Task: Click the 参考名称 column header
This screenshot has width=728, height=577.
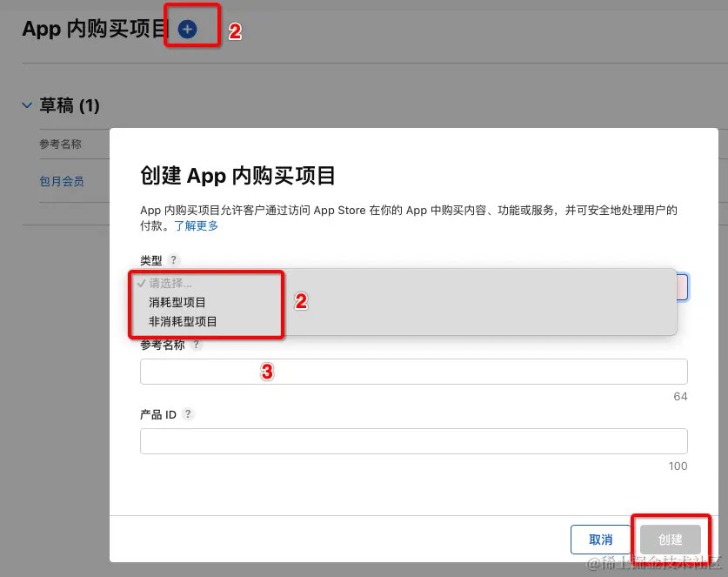Action: click(60, 144)
